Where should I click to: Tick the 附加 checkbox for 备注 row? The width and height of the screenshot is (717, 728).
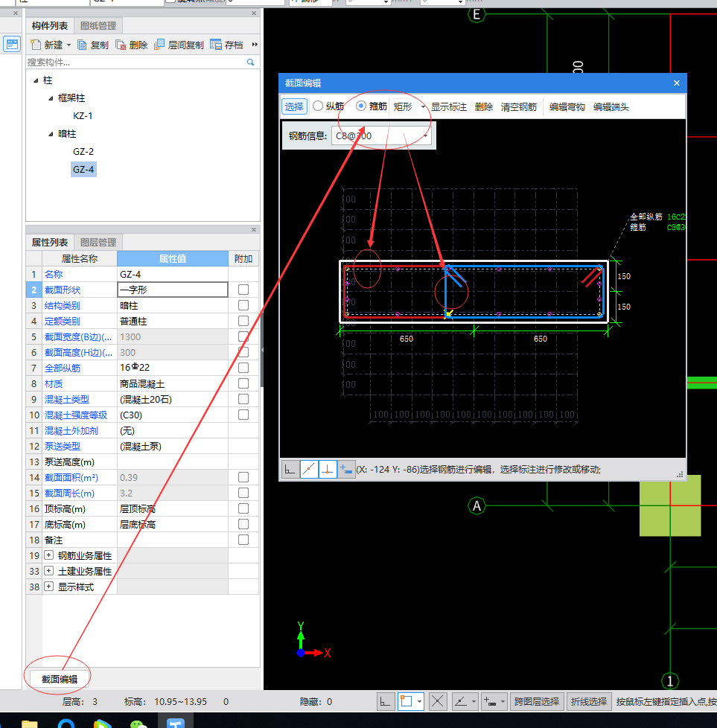243,540
